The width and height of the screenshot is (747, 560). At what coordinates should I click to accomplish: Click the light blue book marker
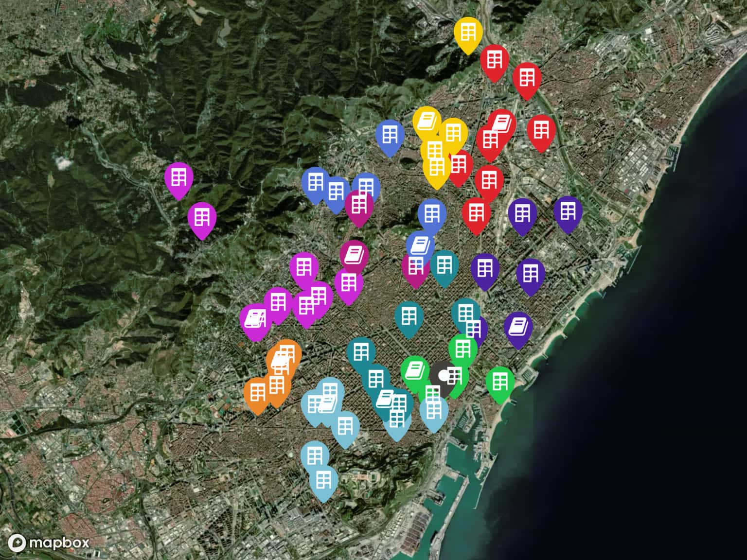[327, 404]
